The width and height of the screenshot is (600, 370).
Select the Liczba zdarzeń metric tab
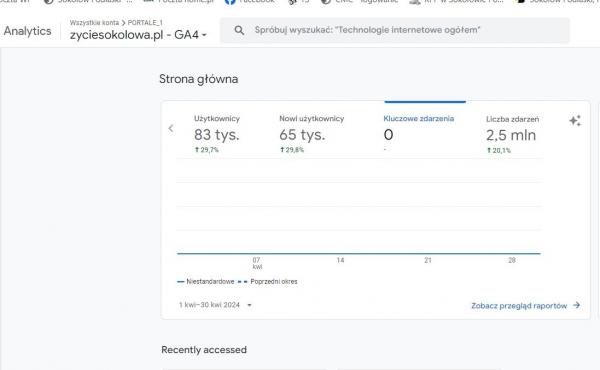tap(512, 134)
